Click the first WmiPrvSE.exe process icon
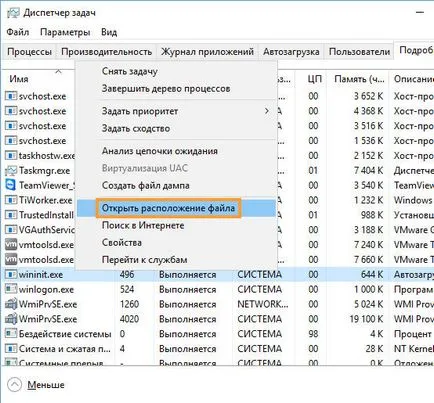The width and height of the screenshot is (434, 403). pos(11,304)
